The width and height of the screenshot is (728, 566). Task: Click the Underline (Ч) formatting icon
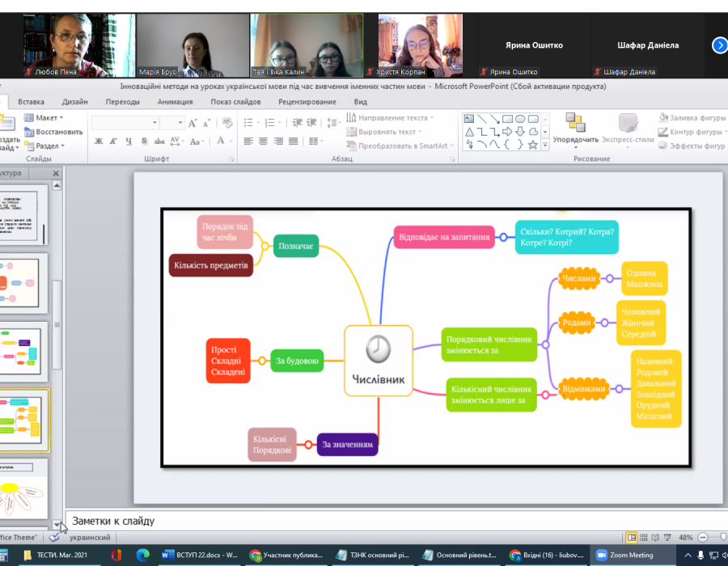click(x=128, y=141)
